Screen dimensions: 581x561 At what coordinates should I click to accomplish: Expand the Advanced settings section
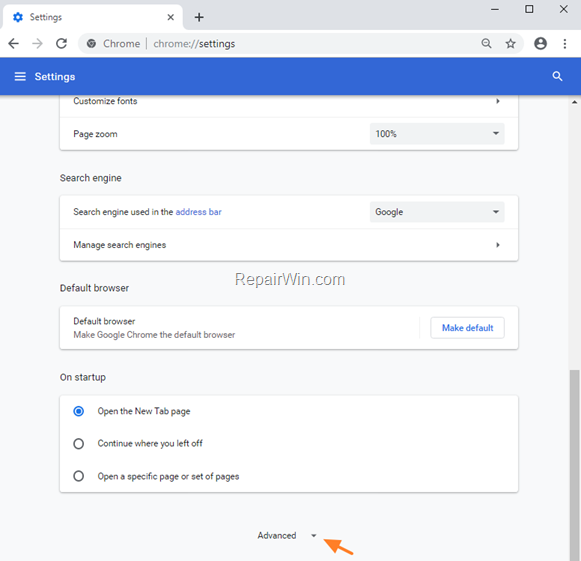point(287,535)
